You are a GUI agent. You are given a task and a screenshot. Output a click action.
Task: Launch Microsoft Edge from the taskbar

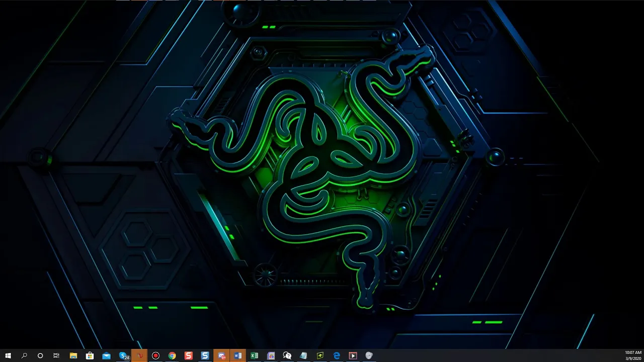[337, 355]
